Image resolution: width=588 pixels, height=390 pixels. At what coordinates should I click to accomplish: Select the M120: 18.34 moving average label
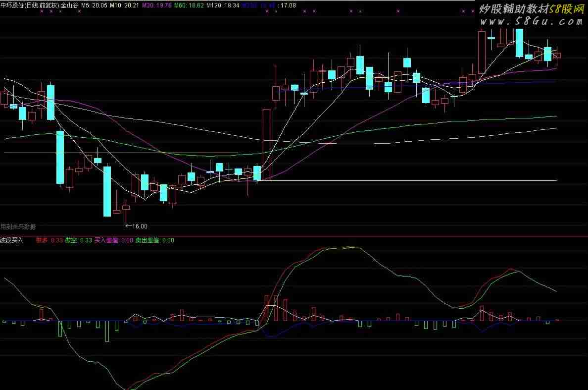(x=223, y=5)
